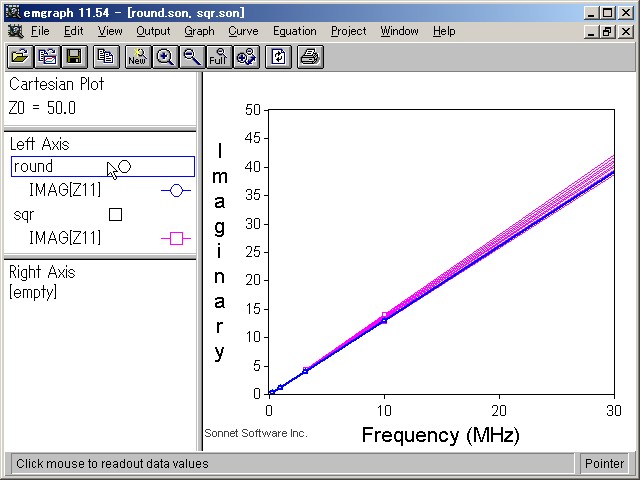This screenshot has height=480, width=640.
Task: Click emgraph icon in title bar
Action: pos(13,12)
